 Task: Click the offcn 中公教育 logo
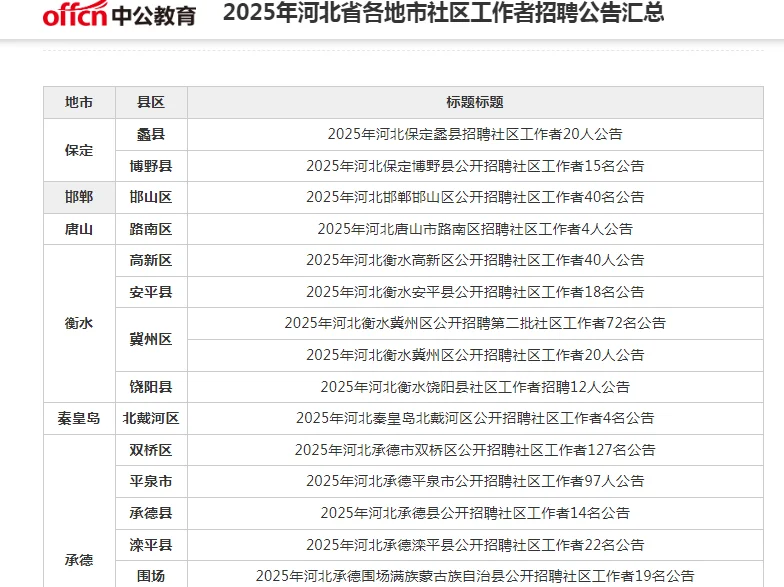click(x=119, y=14)
